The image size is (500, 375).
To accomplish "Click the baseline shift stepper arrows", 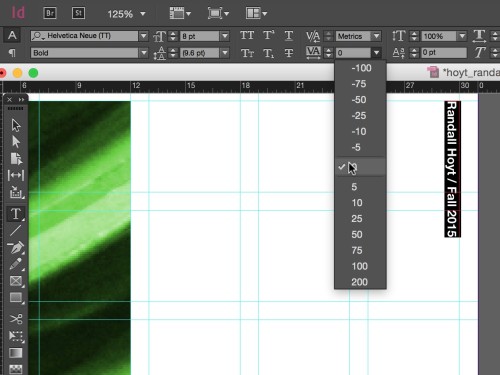I will click(x=414, y=53).
